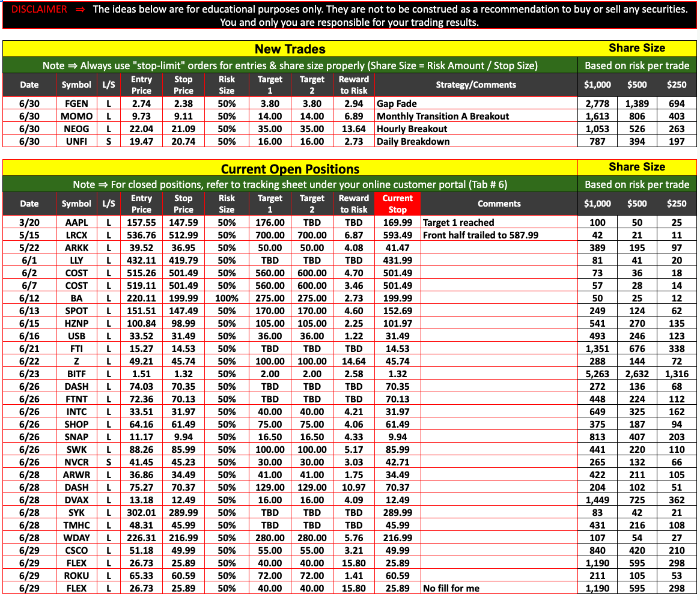This screenshot has height=600, width=700.
Task: Click the UNFI symbol cell
Action: [76, 142]
